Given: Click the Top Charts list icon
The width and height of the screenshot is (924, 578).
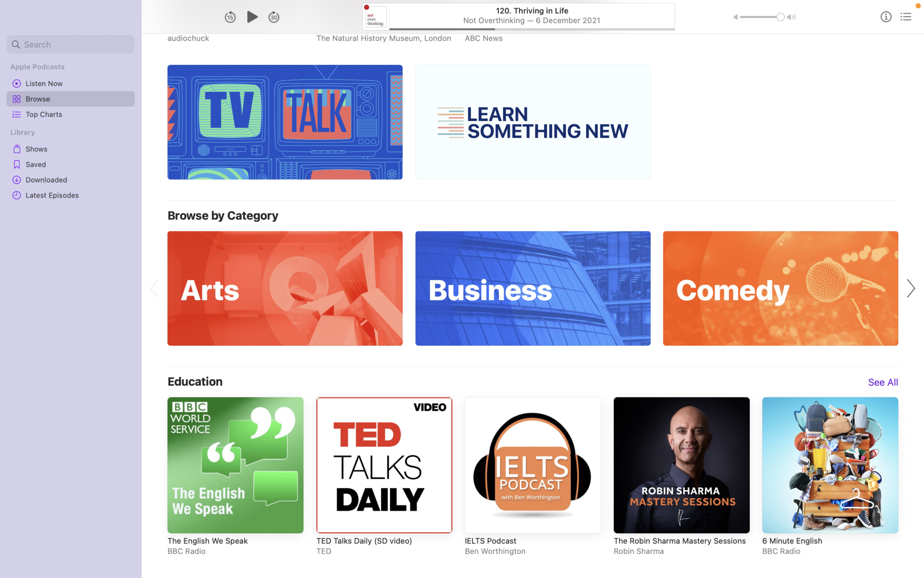Looking at the screenshot, I should click(17, 114).
